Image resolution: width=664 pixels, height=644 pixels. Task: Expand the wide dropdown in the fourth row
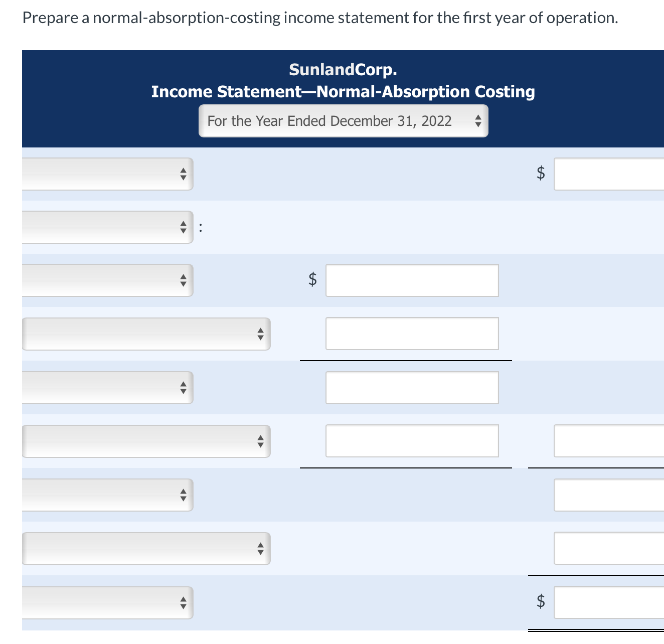coord(146,334)
